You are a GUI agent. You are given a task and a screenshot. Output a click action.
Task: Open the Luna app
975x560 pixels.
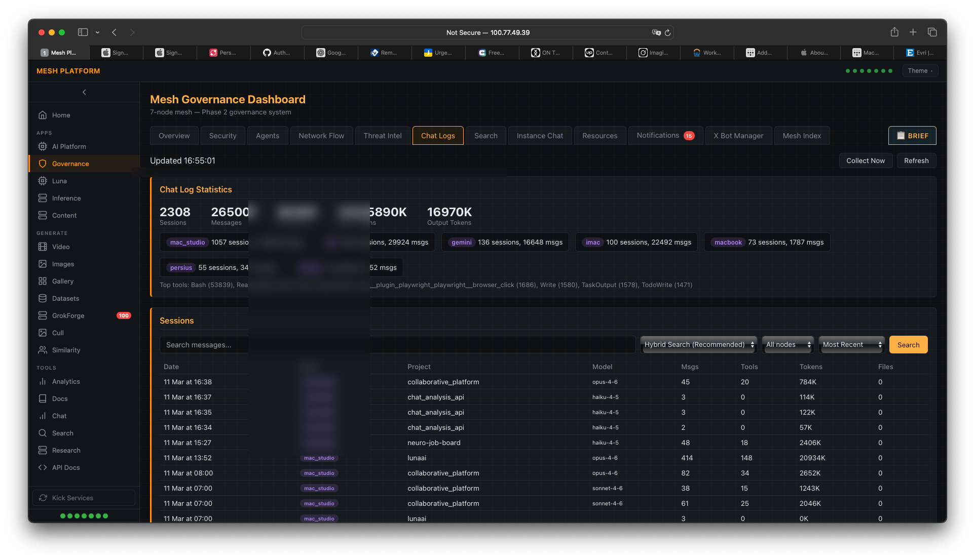point(59,181)
